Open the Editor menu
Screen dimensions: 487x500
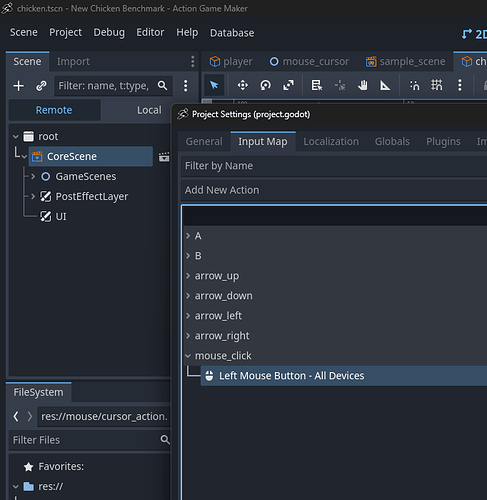[x=150, y=32]
